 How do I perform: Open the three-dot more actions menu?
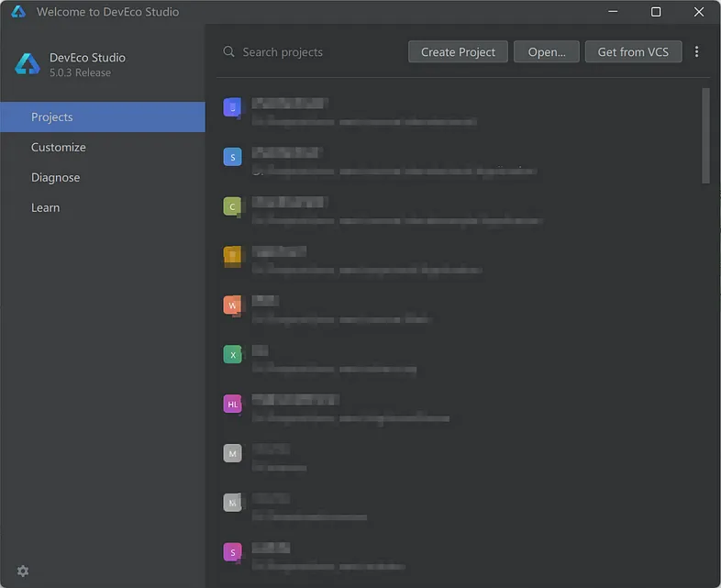[696, 52]
